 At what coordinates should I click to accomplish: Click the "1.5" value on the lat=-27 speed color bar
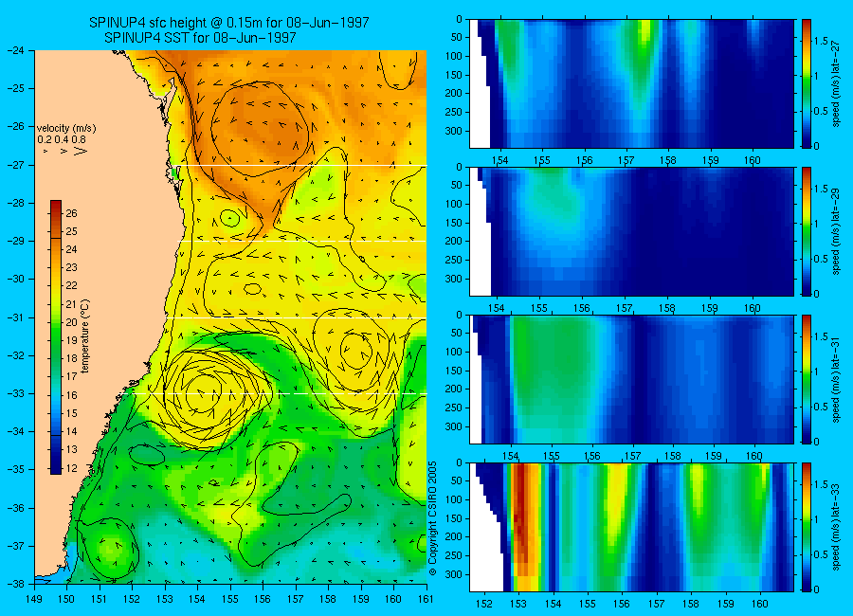[x=822, y=41]
